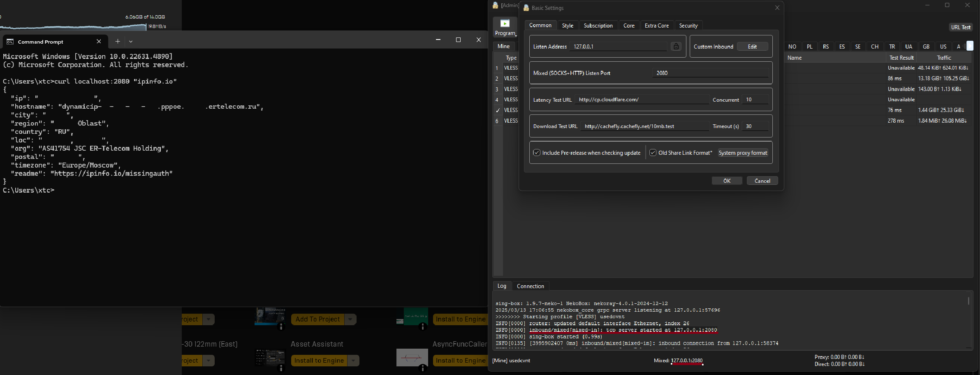
Task: Switch to the Log tab
Action: 502,286
